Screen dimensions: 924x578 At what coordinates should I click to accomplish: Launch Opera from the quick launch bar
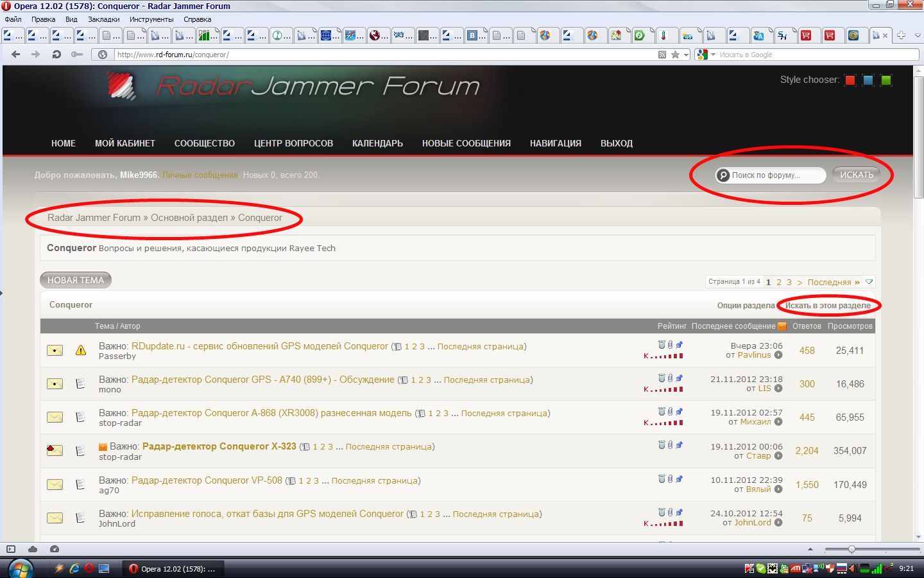pyautogui.click(x=89, y=568)
